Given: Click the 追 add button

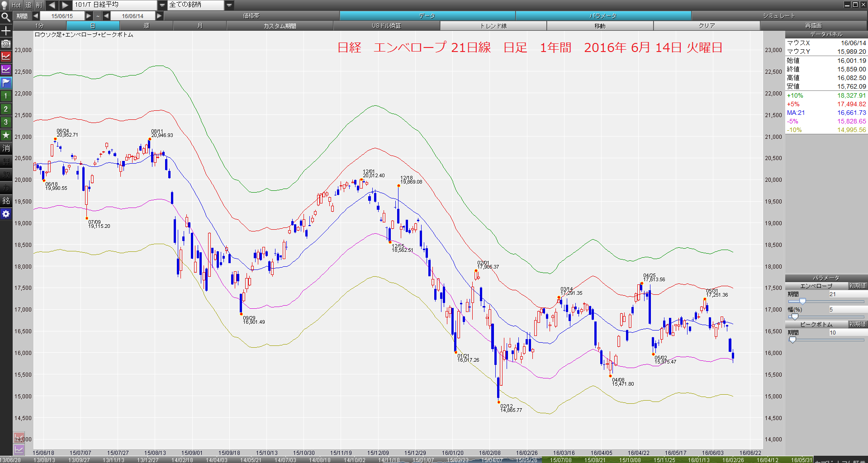Looking at the screenshot, I should (x=28, y=5).
